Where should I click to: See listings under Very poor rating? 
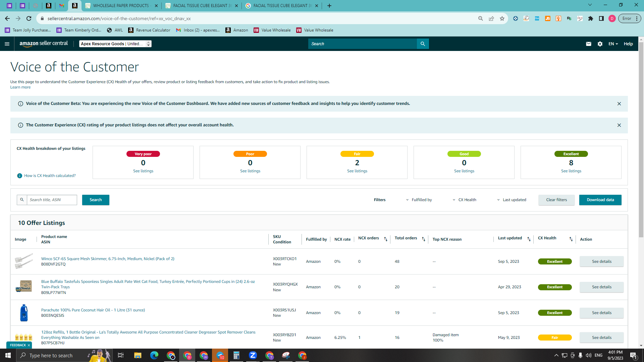point(143,171)
